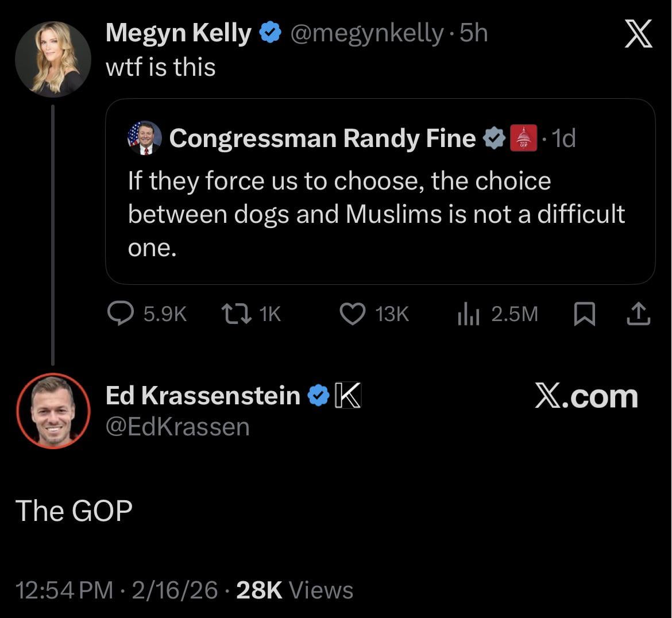Open the view analytics bar icon
This screenshot has height=618, width=672.
click(x=468, y=314)
